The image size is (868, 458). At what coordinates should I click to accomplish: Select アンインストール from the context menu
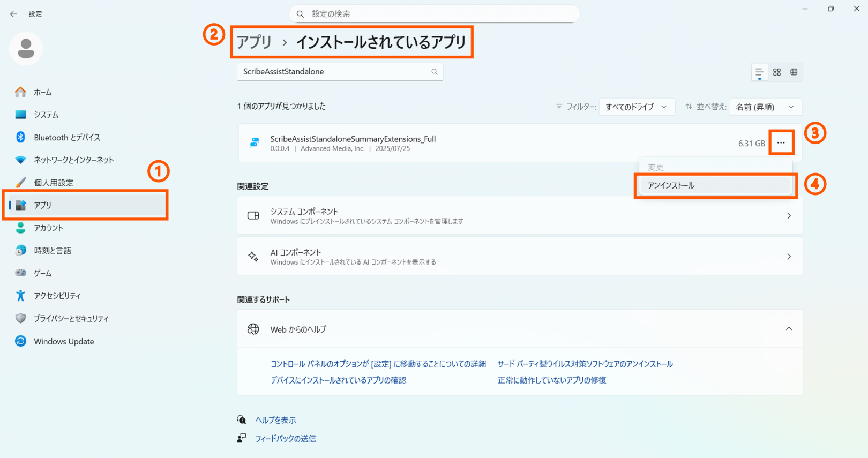point(671,185)
